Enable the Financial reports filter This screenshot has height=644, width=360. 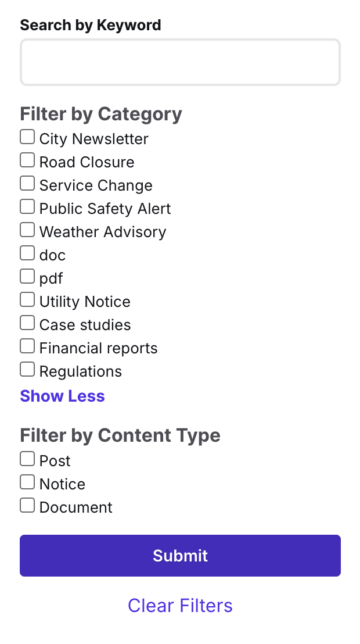coord(27,346)
